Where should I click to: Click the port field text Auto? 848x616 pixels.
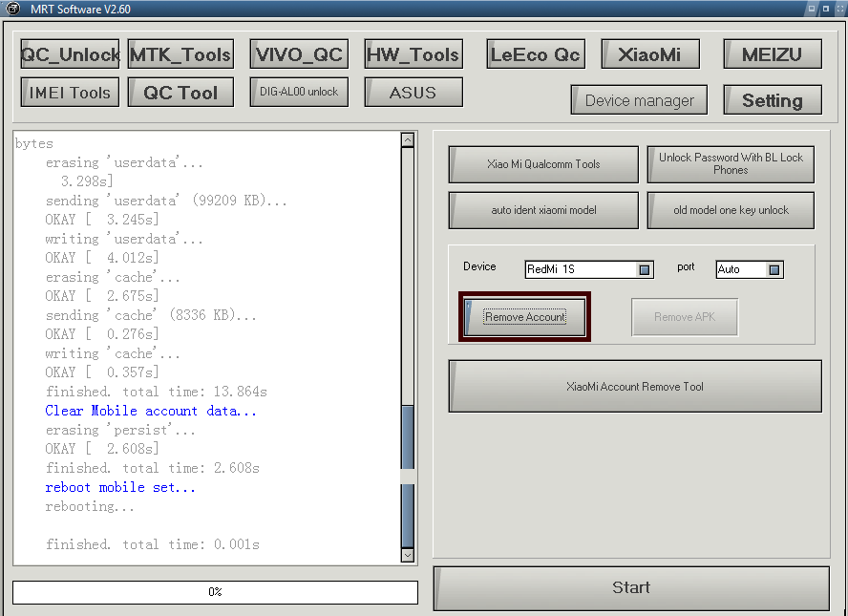pyautogui.click(x=729, y=269)
